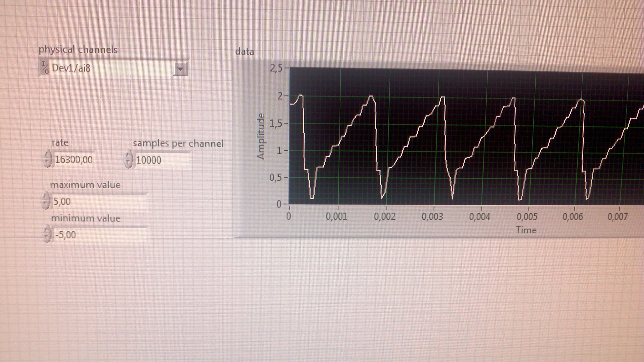644x362 pixels.
Task: Click the Time X-axis label
Action: point(526,230)
